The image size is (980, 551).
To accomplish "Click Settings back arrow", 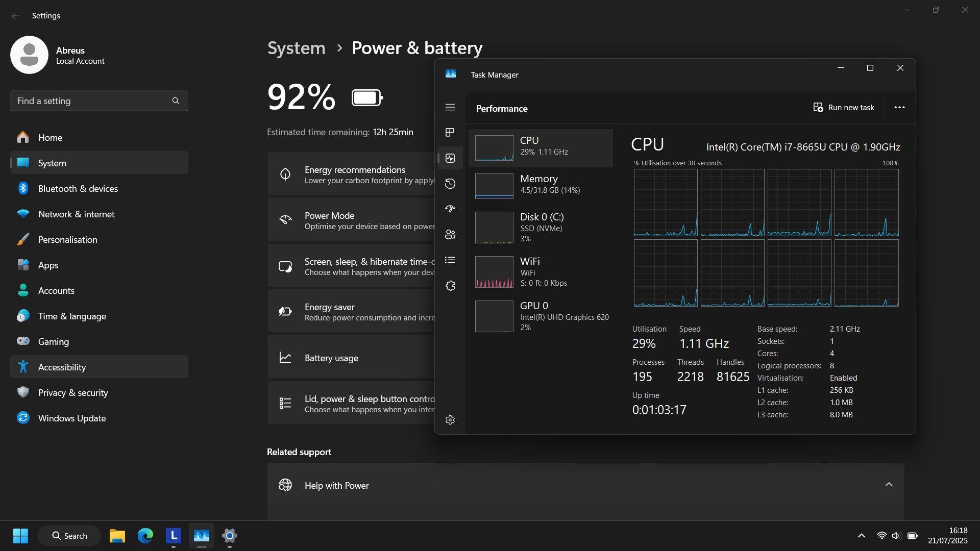I will (x=15, y=16).
